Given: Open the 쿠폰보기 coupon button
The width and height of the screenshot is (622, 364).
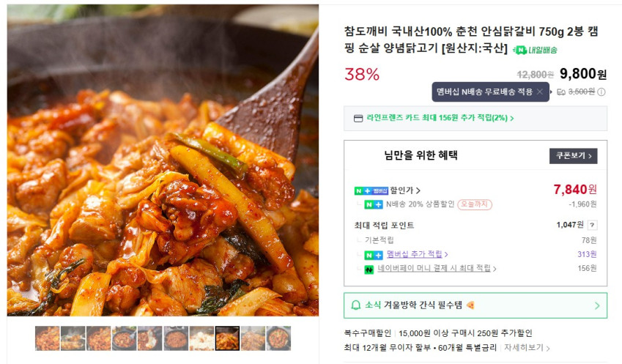Looking at the screenshot, I should [x=573, y=156].
